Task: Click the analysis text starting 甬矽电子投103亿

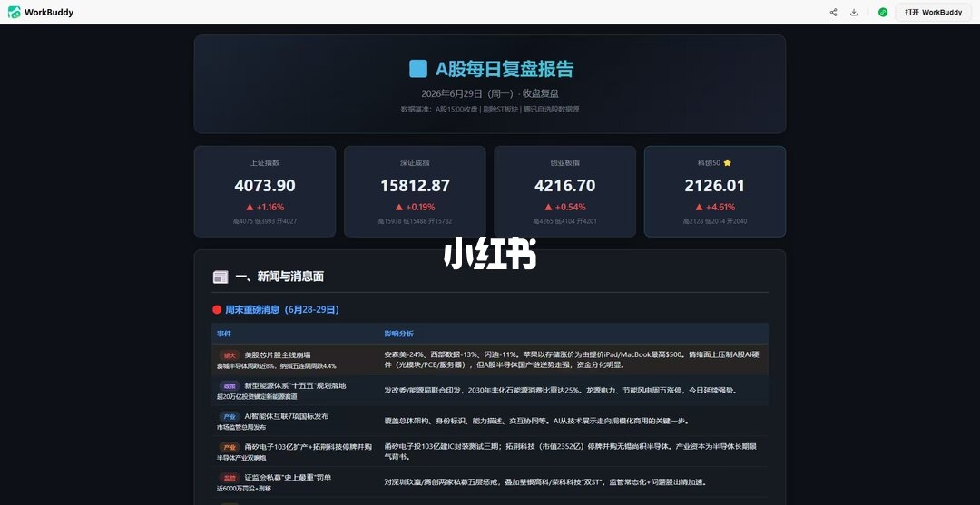Action: (x=571, y=452)
